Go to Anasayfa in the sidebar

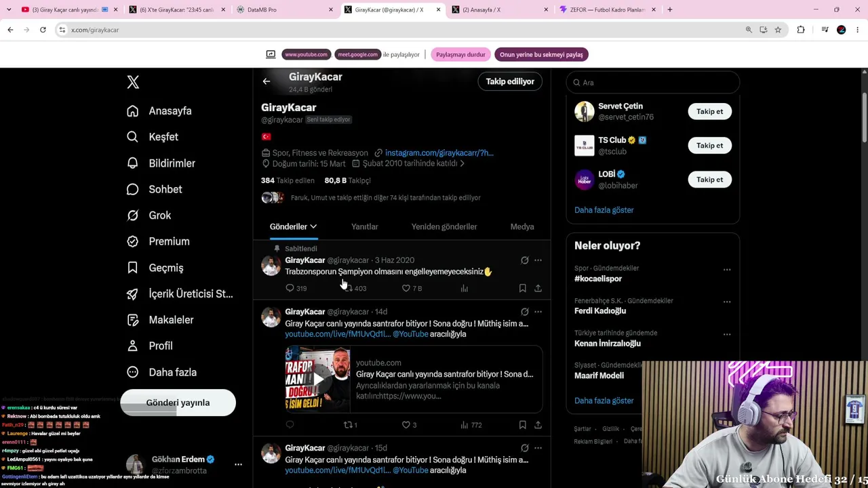coord(159,110)
